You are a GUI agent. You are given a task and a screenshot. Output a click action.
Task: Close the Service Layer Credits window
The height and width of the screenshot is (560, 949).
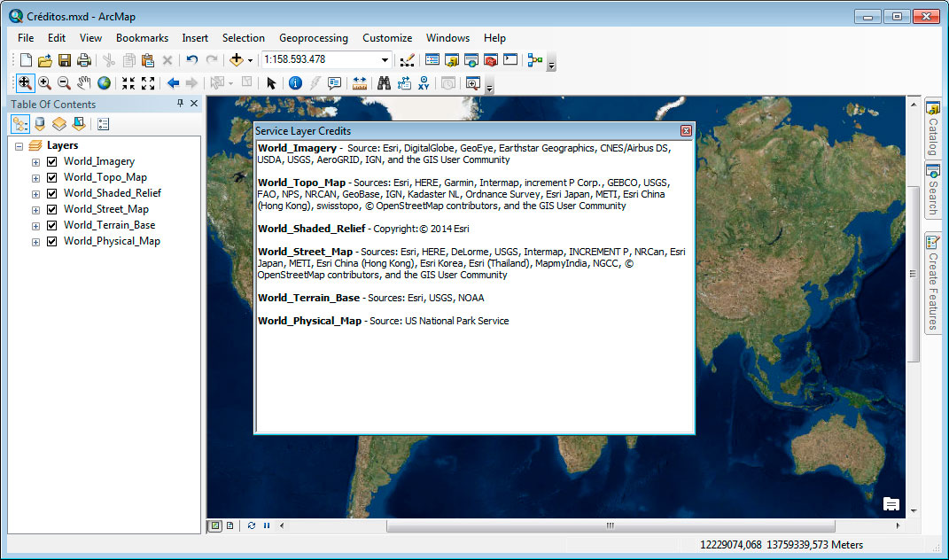point(686,131)
